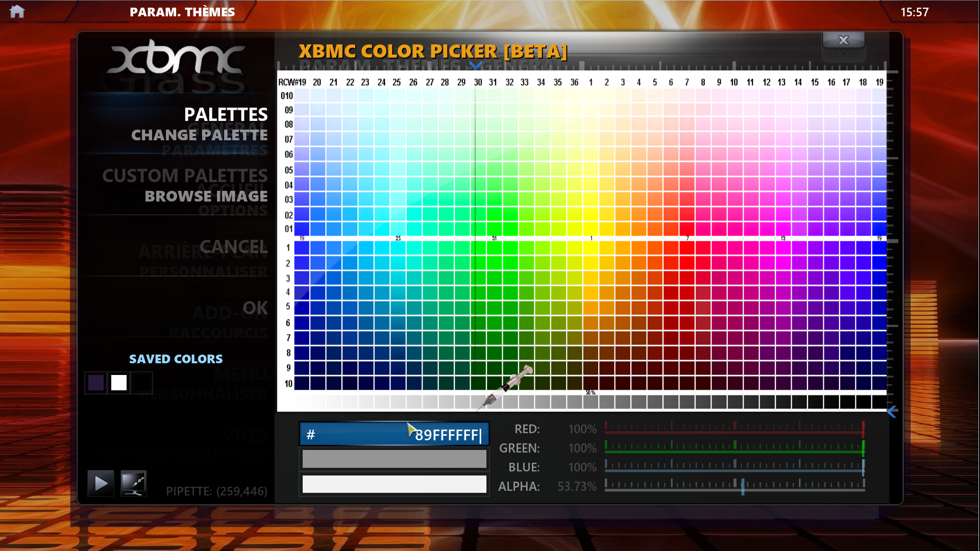Select column header 36
Viewport: 980px width, 551px height.
pyautogui.click(x=574, y=82)
